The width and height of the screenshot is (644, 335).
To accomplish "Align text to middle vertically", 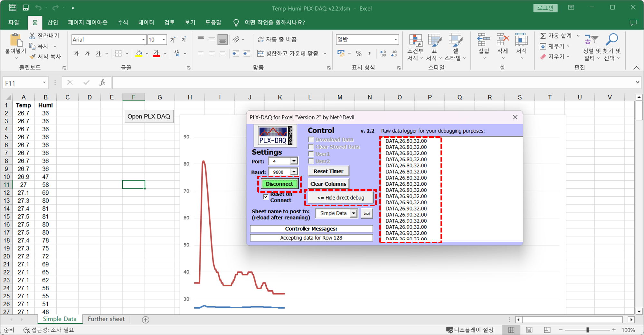I will click(x=212, y=39).
